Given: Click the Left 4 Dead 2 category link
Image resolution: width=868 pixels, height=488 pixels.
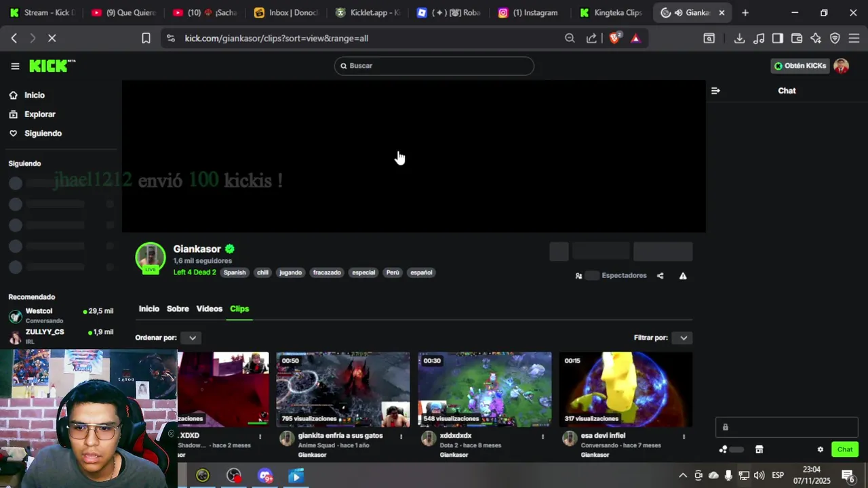Looking at the screenshot, I should (195, 272).
